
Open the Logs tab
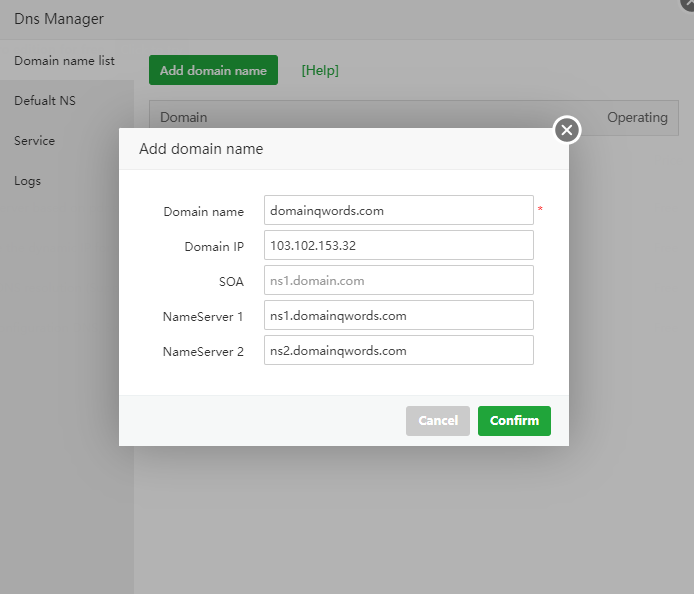28,181
